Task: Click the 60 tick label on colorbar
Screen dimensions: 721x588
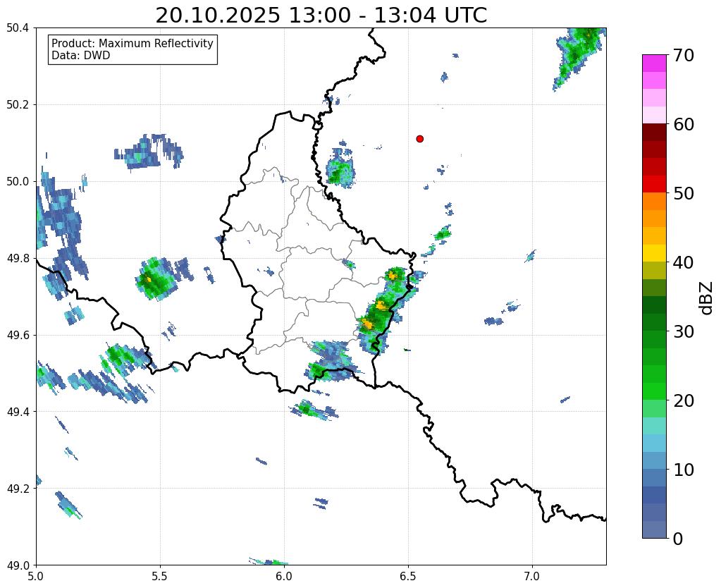Action: pyautogui.click(x=682, y=124)
